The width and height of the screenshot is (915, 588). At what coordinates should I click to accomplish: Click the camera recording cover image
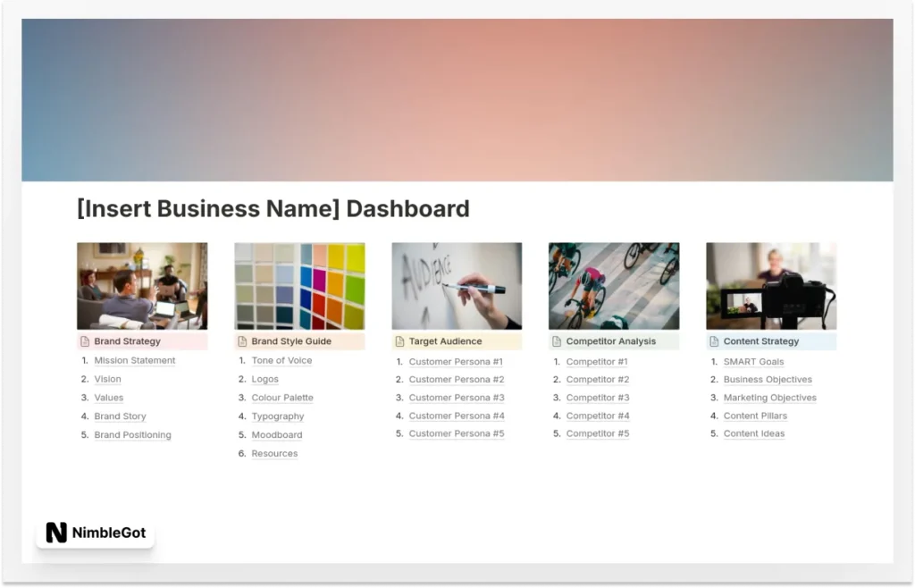pos(771,286)
